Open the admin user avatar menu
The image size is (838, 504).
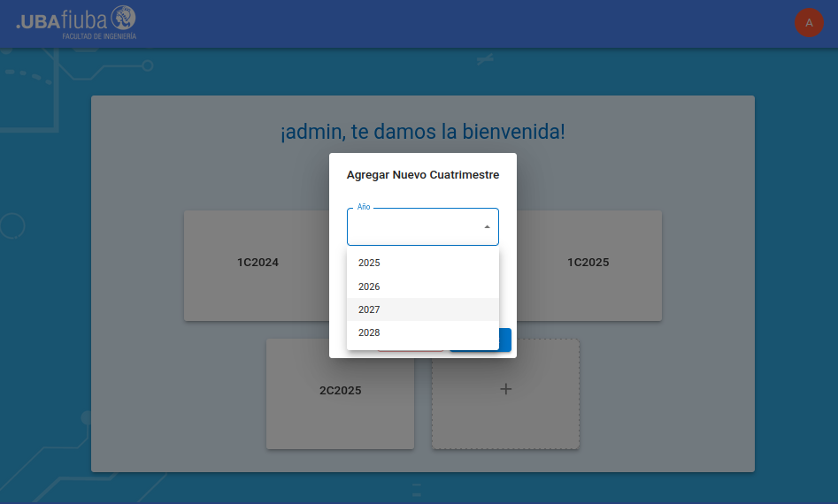[x=809, y=23]
